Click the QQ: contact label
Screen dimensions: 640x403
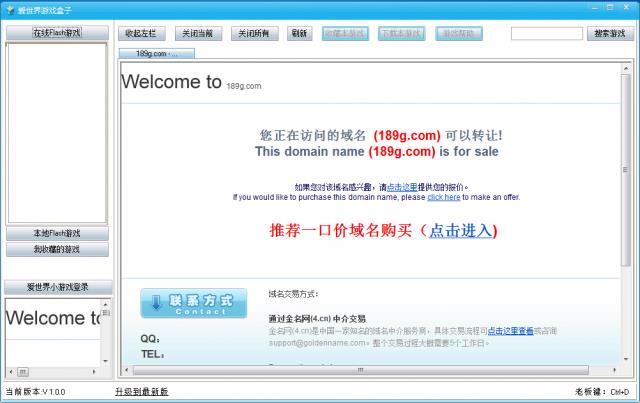click(x=150, y=339)
